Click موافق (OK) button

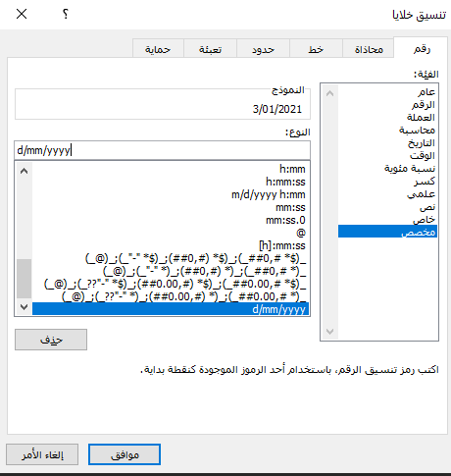[125, 454]
